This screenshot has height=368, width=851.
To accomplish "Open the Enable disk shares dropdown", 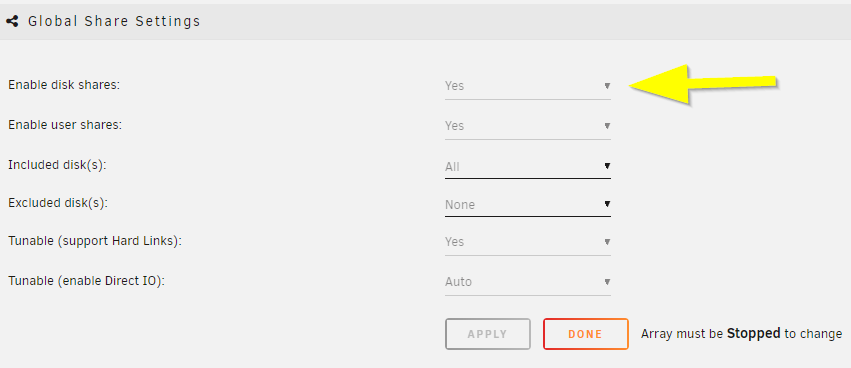I will 528,86.
